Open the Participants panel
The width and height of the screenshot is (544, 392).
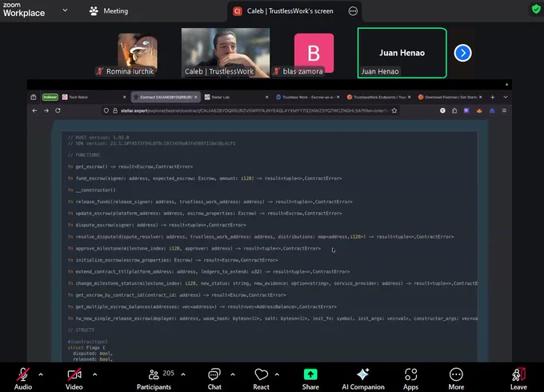pos(154,378)
